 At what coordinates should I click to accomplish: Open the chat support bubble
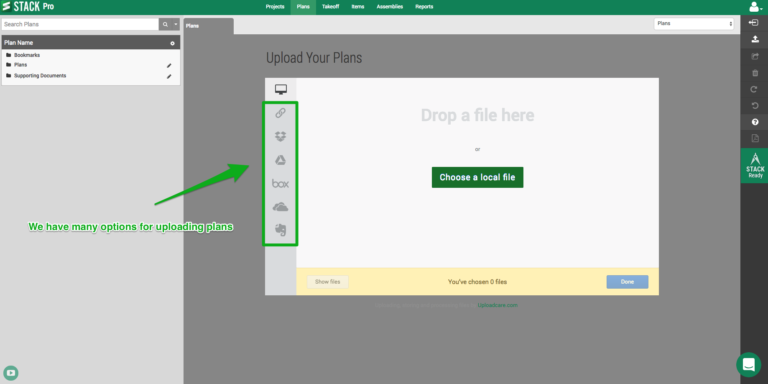(748, 364)
